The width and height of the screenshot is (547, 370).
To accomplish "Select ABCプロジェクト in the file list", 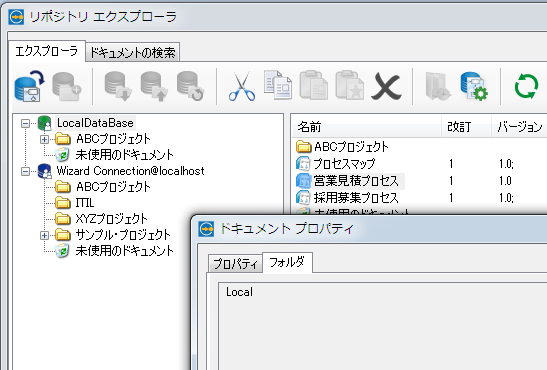I will [x=351, y=147].
